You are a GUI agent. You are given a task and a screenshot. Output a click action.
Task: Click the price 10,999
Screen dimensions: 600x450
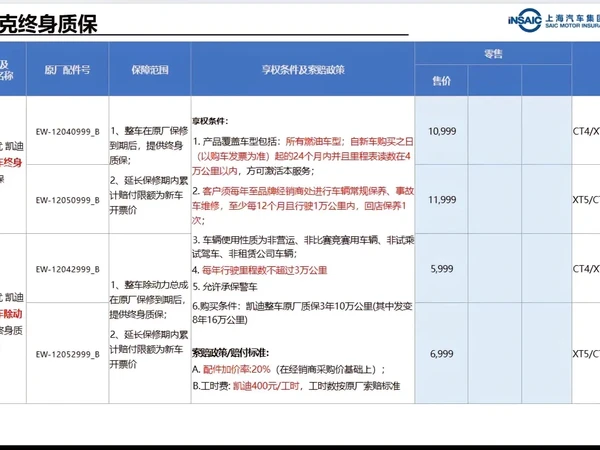[x=442, y=131]
